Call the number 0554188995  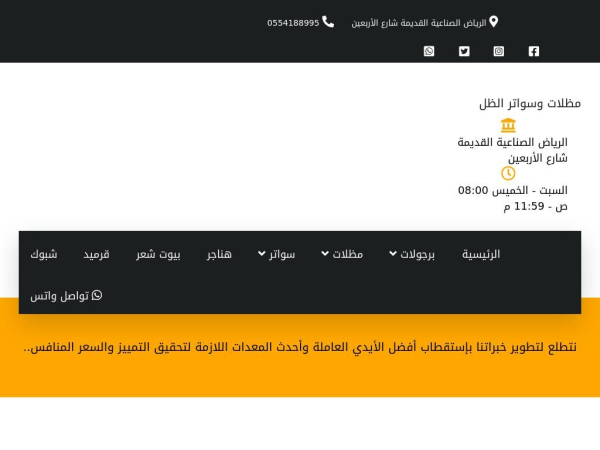coord(293,23)
